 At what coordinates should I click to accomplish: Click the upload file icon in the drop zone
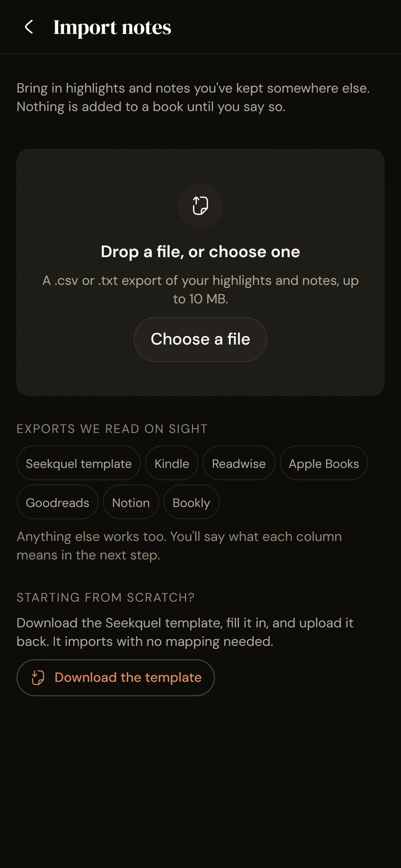(x=200, y=206)
